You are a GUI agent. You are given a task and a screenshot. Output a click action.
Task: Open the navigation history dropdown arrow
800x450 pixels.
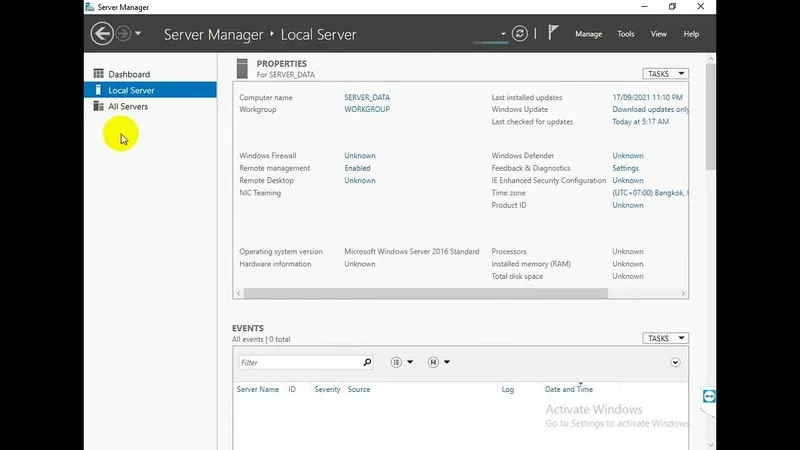pyautogui.click(x=138, y=34)
